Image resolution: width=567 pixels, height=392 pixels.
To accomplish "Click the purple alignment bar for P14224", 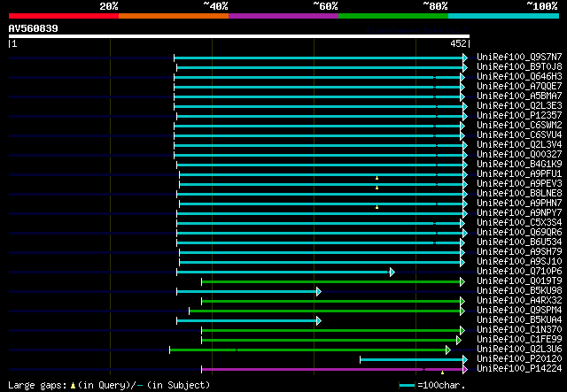I will click(x=332, y=369).
